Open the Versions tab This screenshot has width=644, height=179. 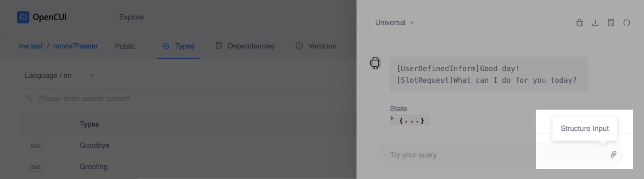(316, 46)
